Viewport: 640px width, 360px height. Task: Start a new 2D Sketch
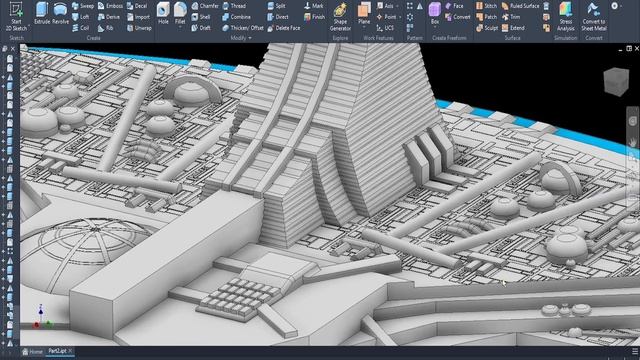pos(16,16)
